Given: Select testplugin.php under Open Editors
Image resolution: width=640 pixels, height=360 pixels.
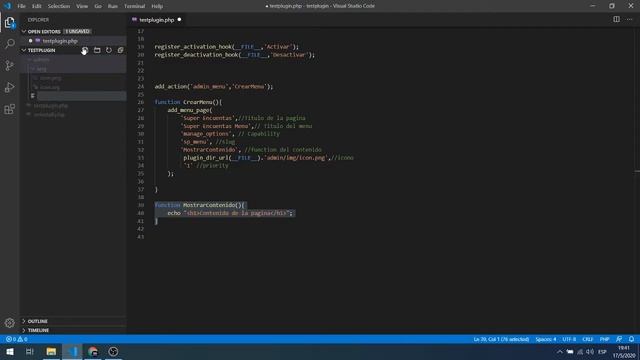Looking at the screenshot, I should pos(60,41).
